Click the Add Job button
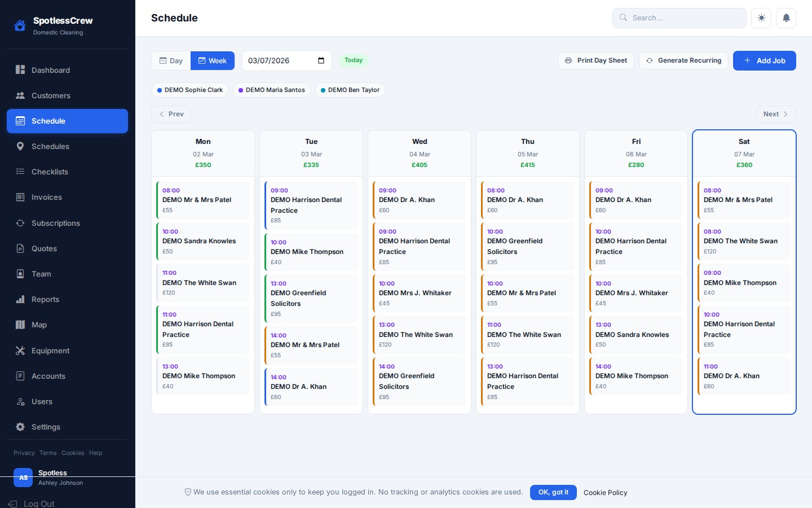Viewport: 812px width, 508px height. [765, 60]
